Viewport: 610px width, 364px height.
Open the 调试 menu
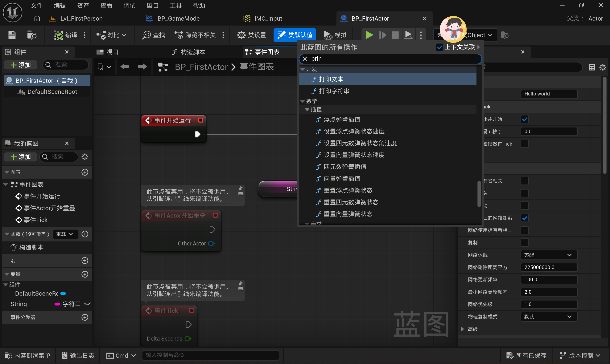(x=129, y=5)
